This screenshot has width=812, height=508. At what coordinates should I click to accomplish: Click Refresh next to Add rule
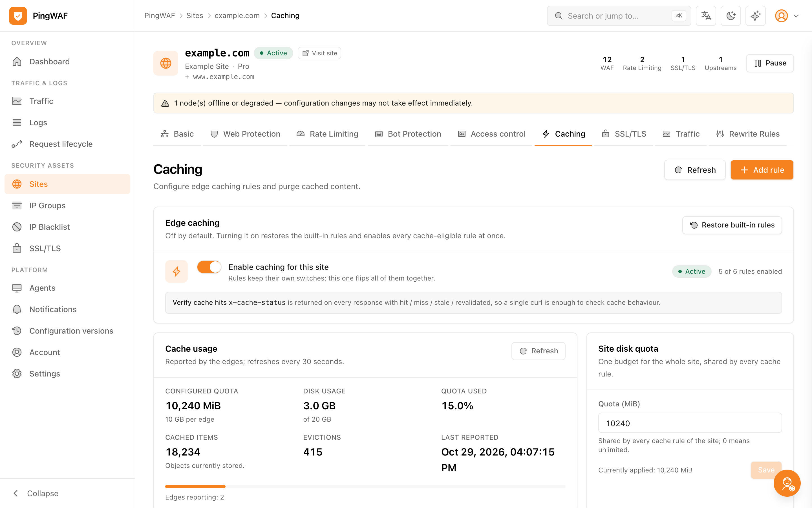click(695, 170)
